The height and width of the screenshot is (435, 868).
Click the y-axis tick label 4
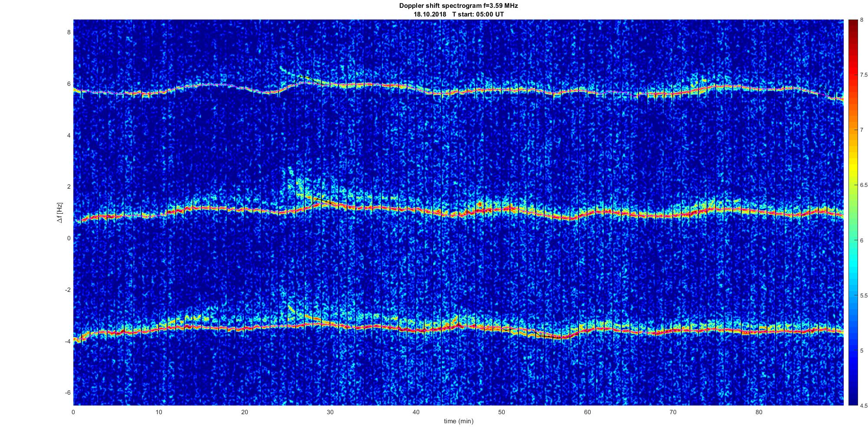coord(68,135)
